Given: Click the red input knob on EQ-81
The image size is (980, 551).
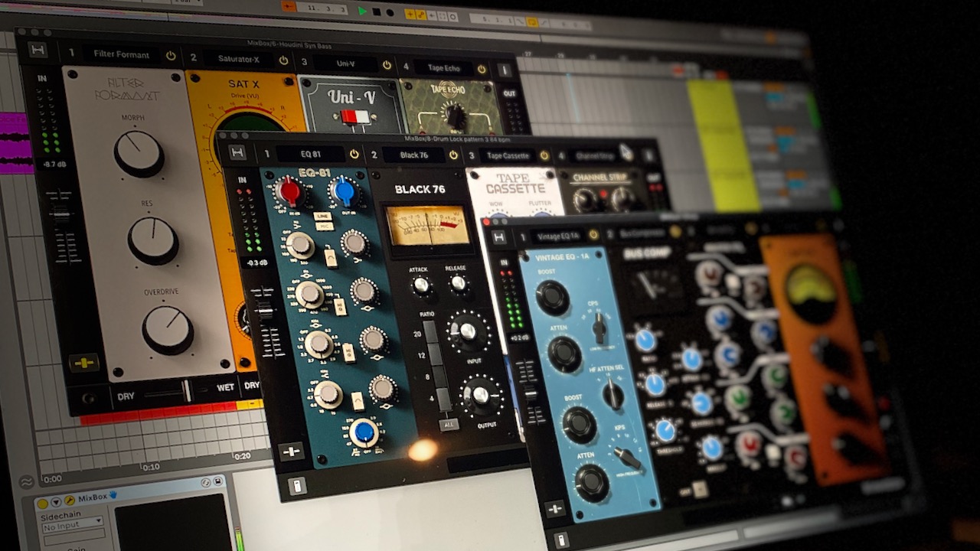Looking at the screenshot, I should coord(290,191).
